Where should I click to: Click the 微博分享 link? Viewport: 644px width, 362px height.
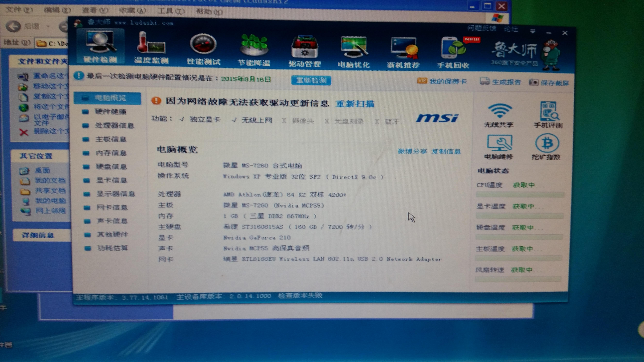[412, 151]
